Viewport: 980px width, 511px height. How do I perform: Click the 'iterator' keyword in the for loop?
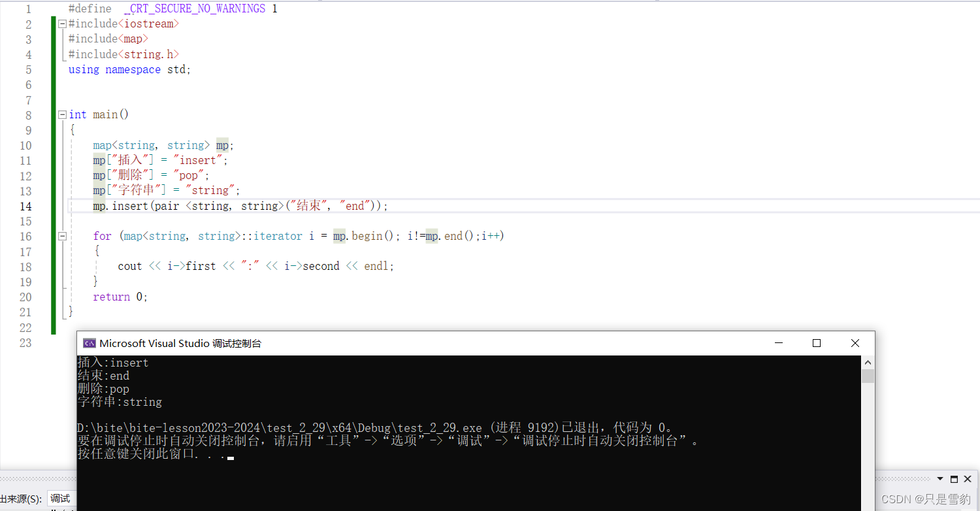278,236
